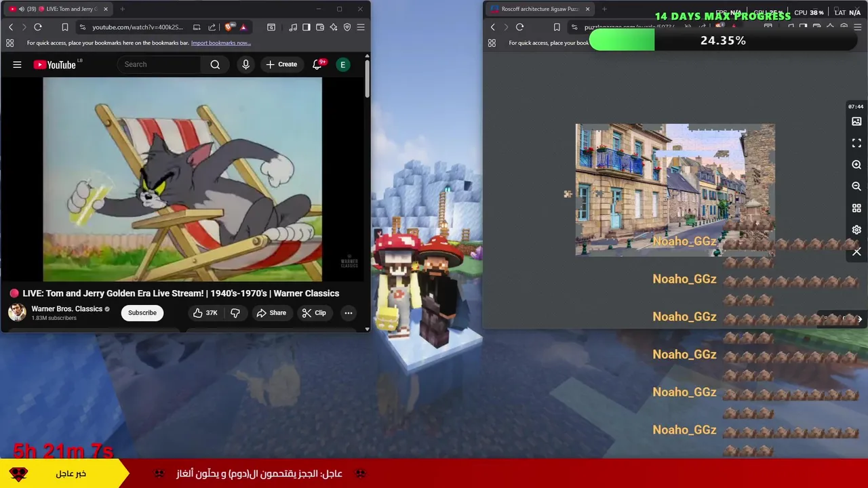The width and height of the screenshot is (868, 488).
Task: Open Brave VPN shield icon in YouTube window
Action: coord(347,27)
